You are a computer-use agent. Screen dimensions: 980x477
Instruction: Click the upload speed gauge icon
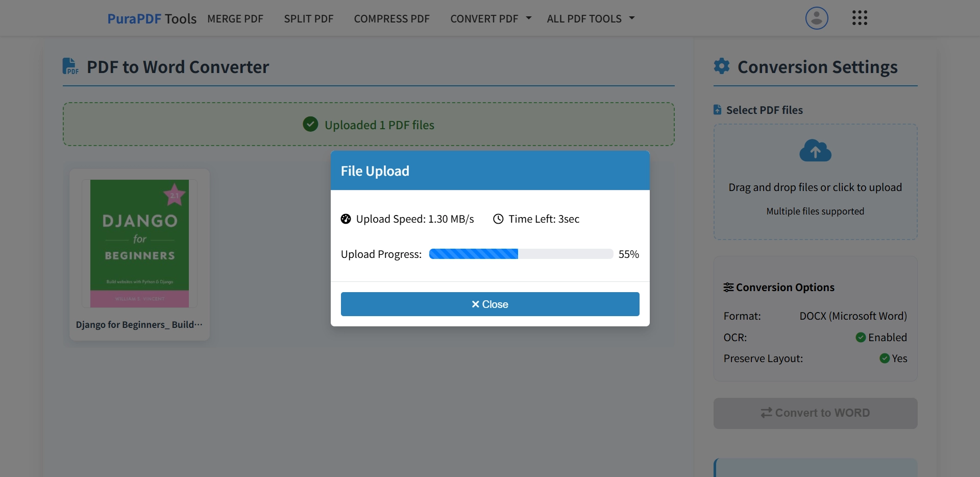(x=346, y=219)
